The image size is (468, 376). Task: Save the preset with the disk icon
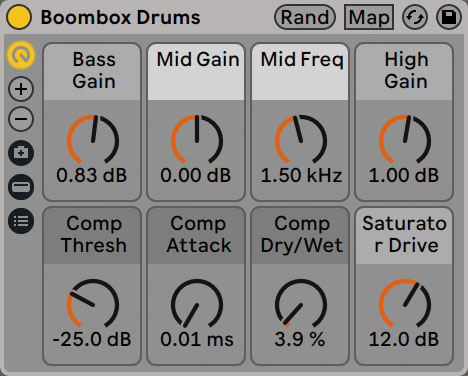point(449,17)
